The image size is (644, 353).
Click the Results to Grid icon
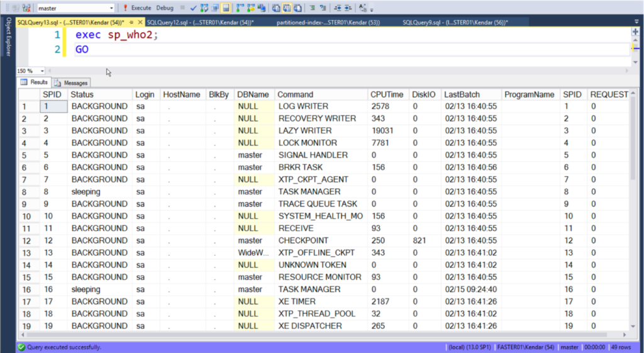point(286,8)
